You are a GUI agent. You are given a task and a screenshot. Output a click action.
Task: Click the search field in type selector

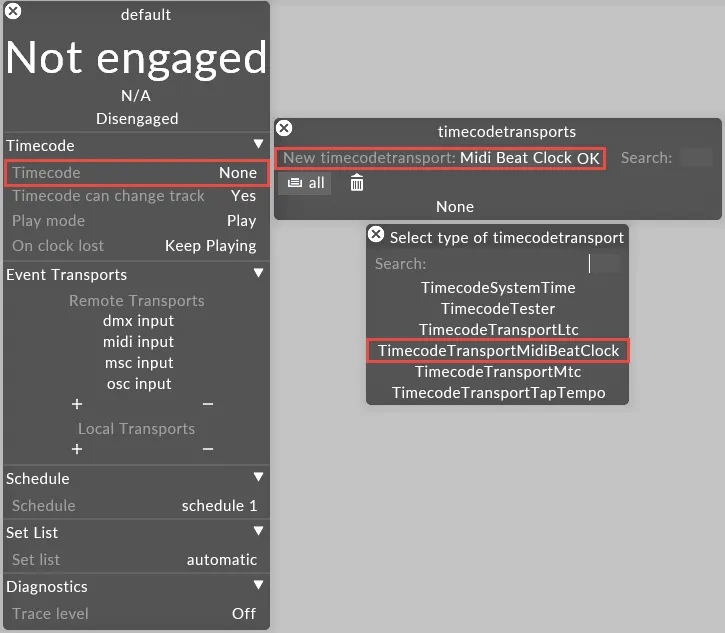pyautogui.click(x=604, y=264)
